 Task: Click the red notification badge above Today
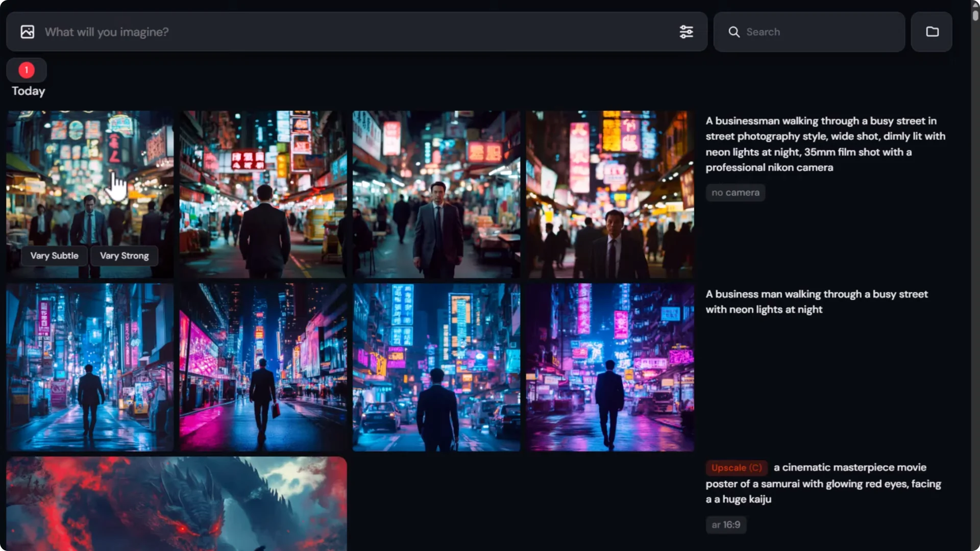point(26,70)
